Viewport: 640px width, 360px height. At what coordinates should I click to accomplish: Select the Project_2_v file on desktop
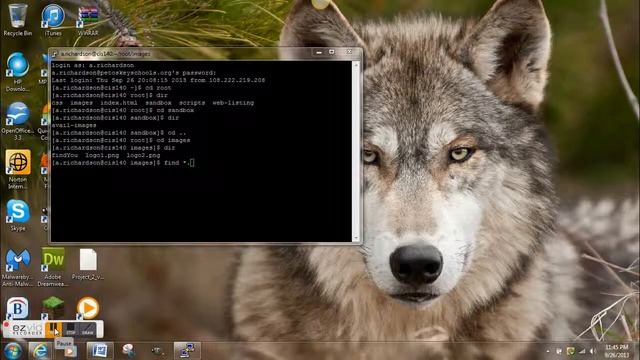point(88,264)
